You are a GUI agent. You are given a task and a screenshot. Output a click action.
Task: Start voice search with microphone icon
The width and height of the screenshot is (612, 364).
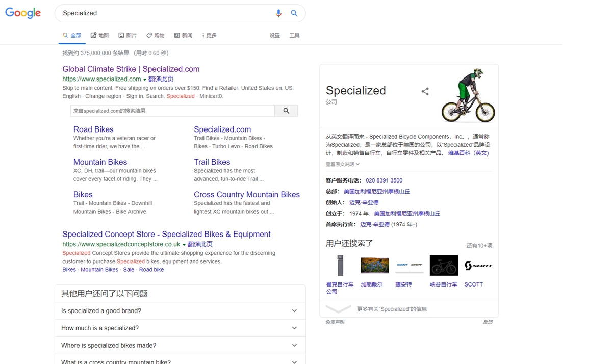[278, 13]
